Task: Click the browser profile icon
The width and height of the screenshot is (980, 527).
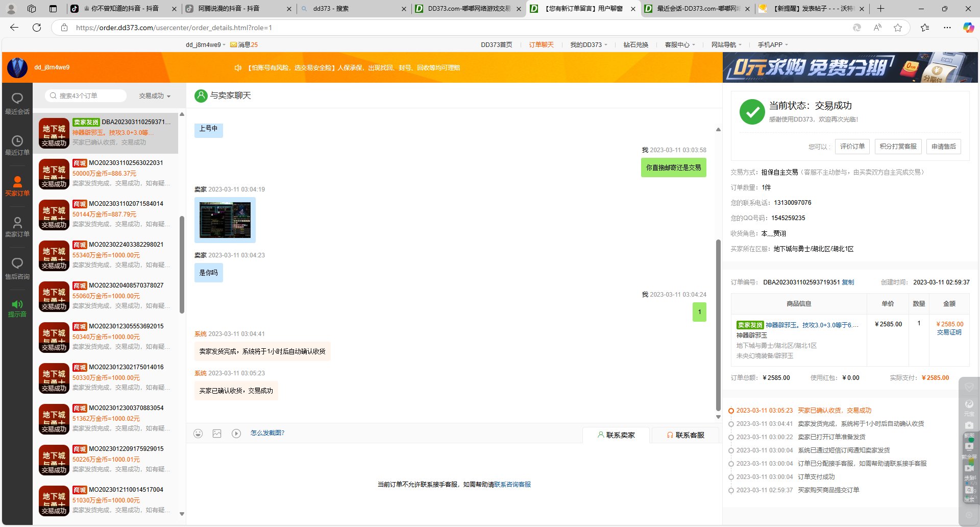Action: 11,9
